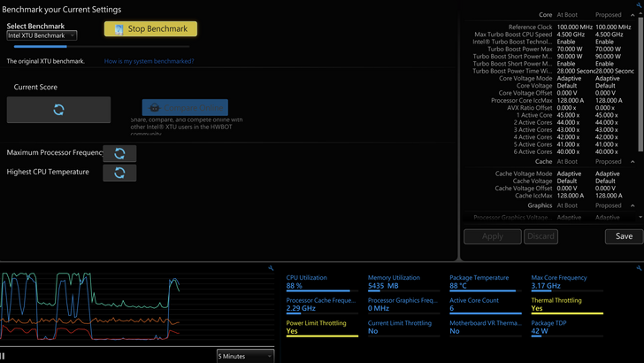
Task: Click the Compare Online button
Action: pos(184,107)
